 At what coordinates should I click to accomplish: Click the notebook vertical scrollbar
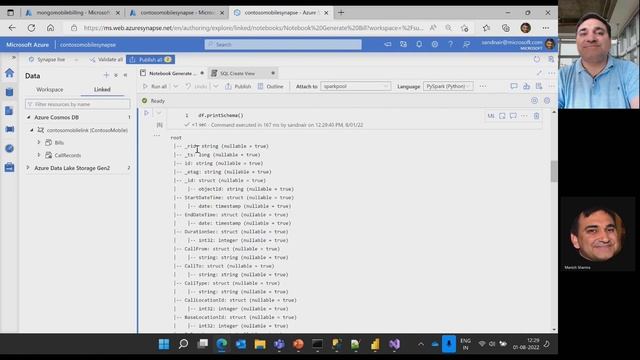click(554, 171)
